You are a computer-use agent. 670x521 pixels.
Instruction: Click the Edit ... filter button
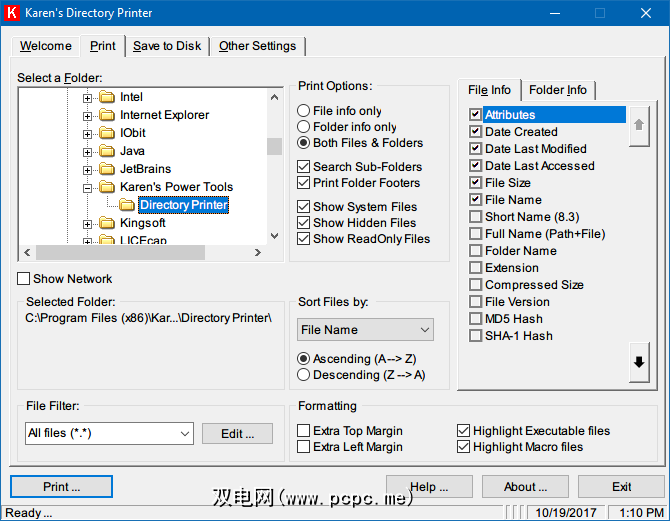click(x=238, y=434)
